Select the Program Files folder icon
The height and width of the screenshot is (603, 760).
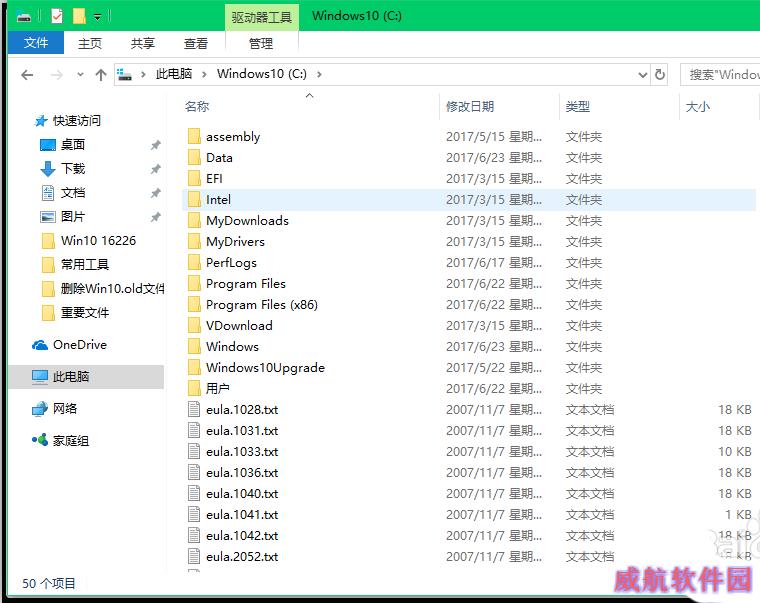click(x=194, y=284)
